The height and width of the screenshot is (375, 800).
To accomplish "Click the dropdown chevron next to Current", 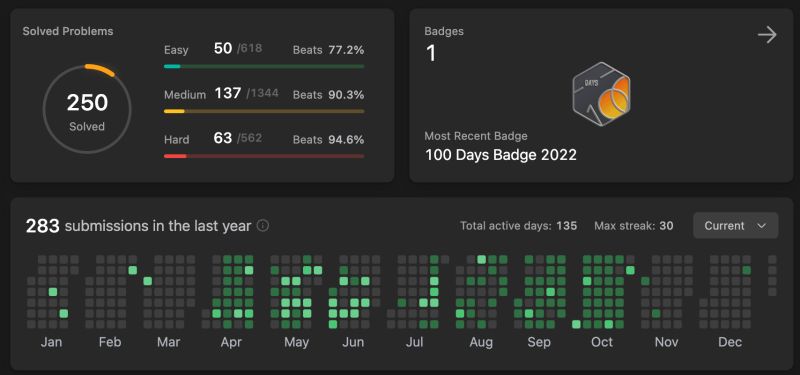I will 762,226.
